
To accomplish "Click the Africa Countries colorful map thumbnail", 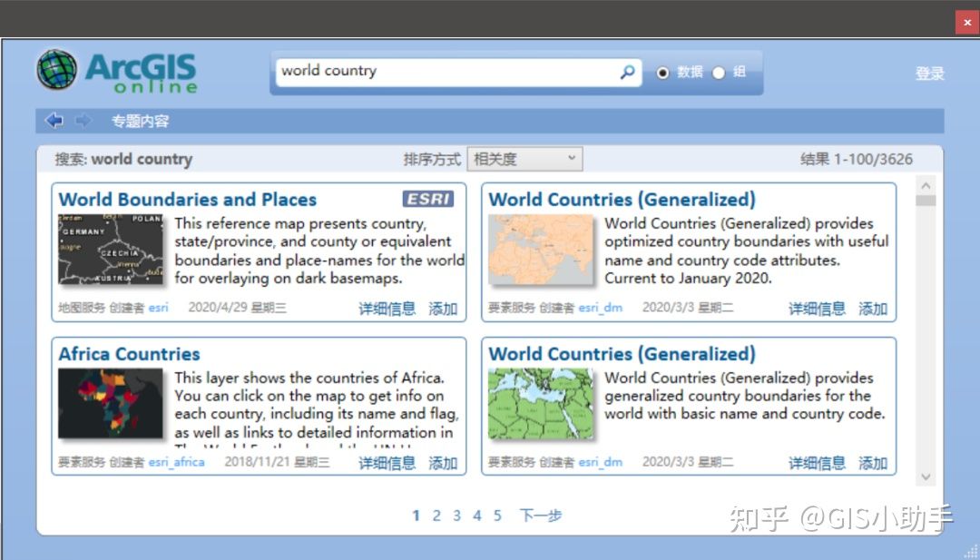I will (x=111, y=403).
